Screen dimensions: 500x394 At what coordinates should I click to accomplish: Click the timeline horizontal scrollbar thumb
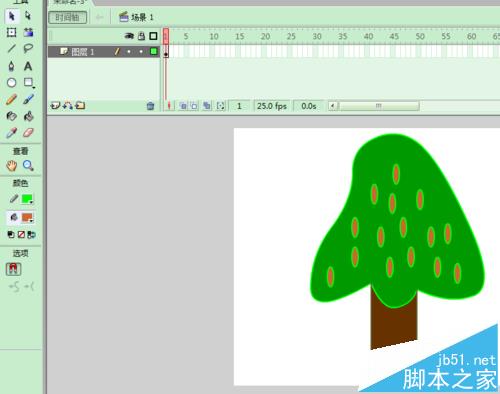[379, 106]
